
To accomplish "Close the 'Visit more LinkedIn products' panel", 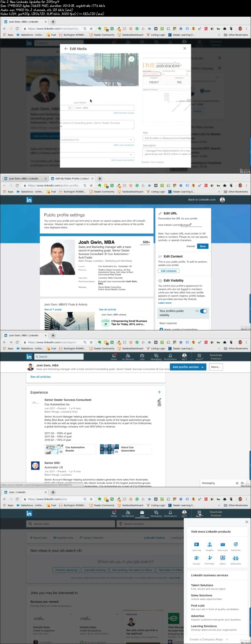I will pos(247,522).
